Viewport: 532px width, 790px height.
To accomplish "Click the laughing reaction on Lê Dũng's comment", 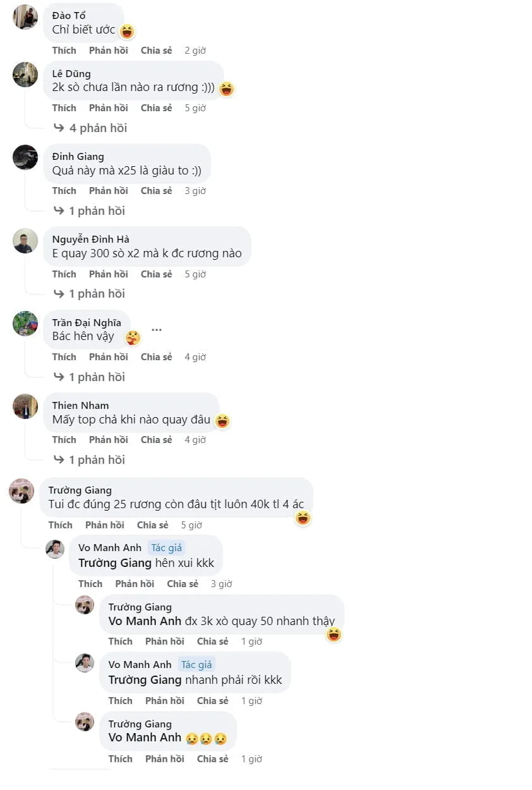I will 226,89.
